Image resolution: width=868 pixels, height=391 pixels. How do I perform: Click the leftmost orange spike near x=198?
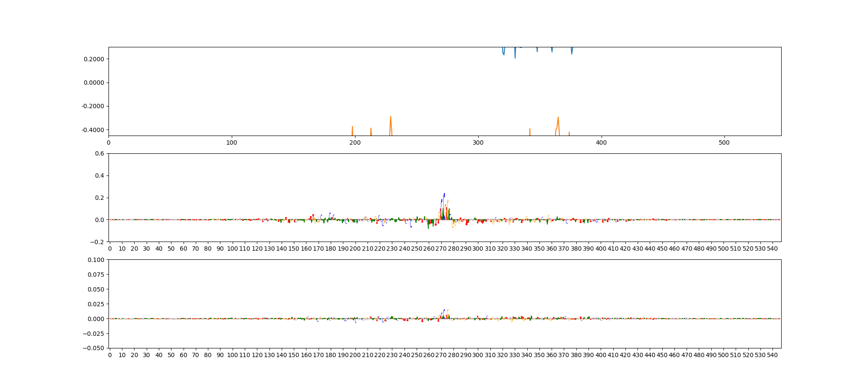352,128
